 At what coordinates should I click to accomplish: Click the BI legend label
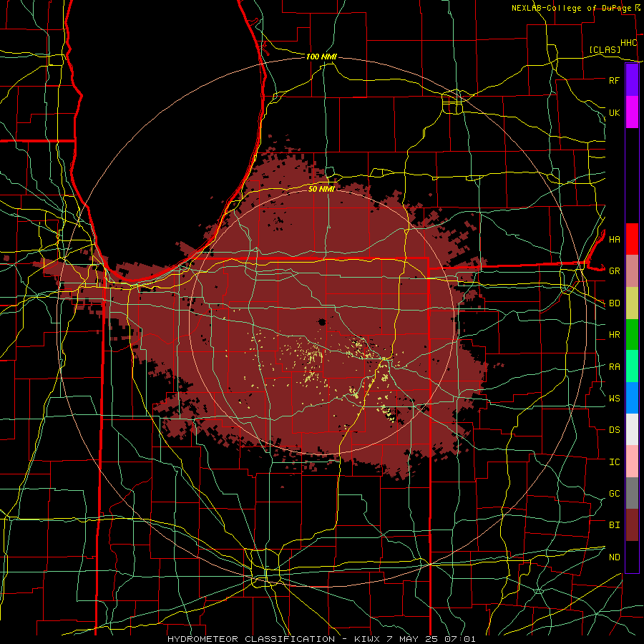click(614, 525)
